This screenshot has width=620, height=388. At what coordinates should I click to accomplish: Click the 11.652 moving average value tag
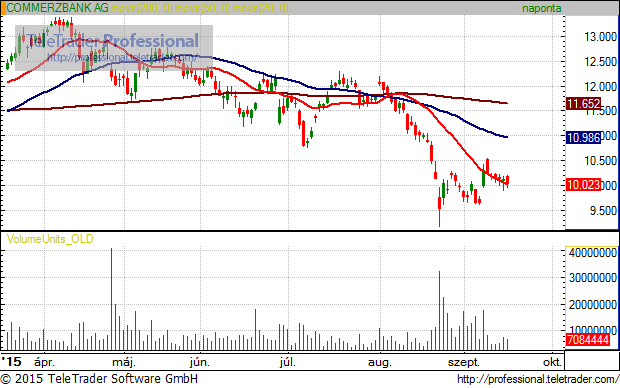pyautogui.click(x=583, y=104)
